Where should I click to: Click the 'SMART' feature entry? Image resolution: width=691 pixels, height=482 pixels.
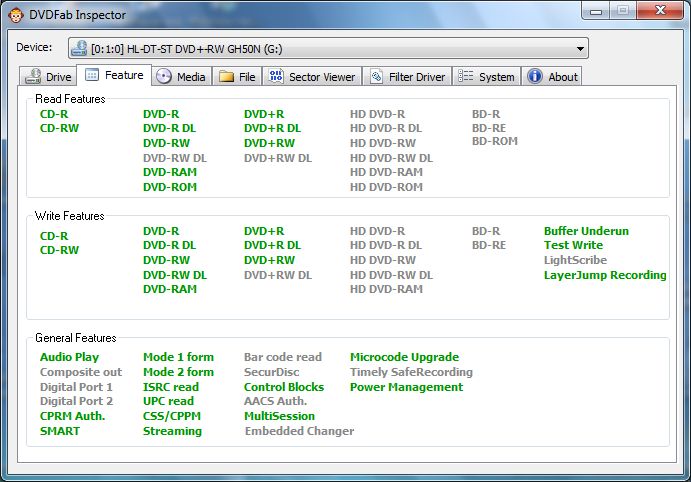[x=59, y=431]
